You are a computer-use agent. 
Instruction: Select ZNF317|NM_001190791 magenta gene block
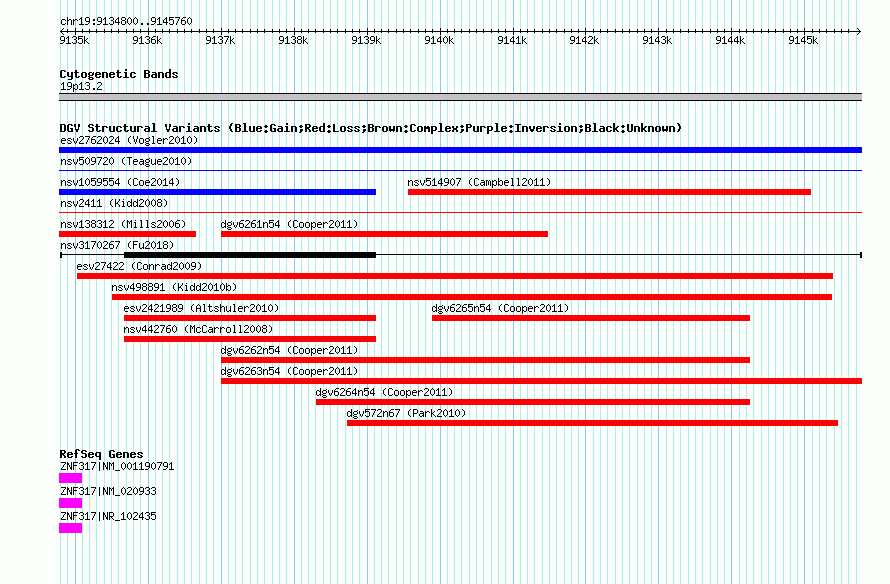(70, 478)
